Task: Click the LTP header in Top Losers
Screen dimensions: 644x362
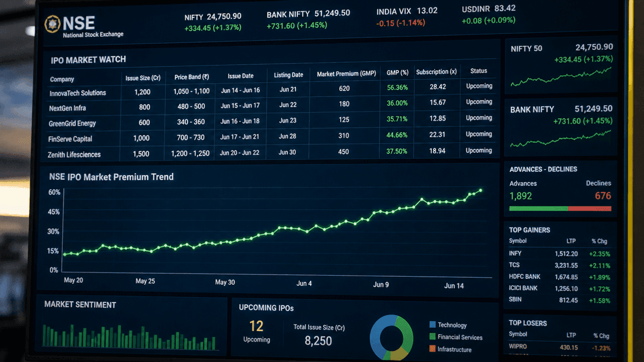Action: 571,335
